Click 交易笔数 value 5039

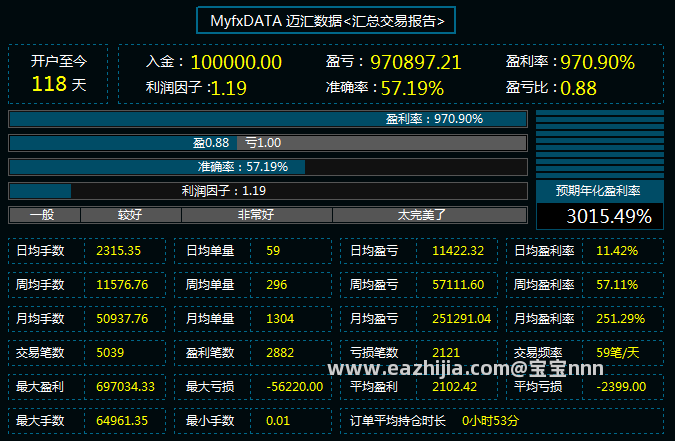[x=110, y=353]
